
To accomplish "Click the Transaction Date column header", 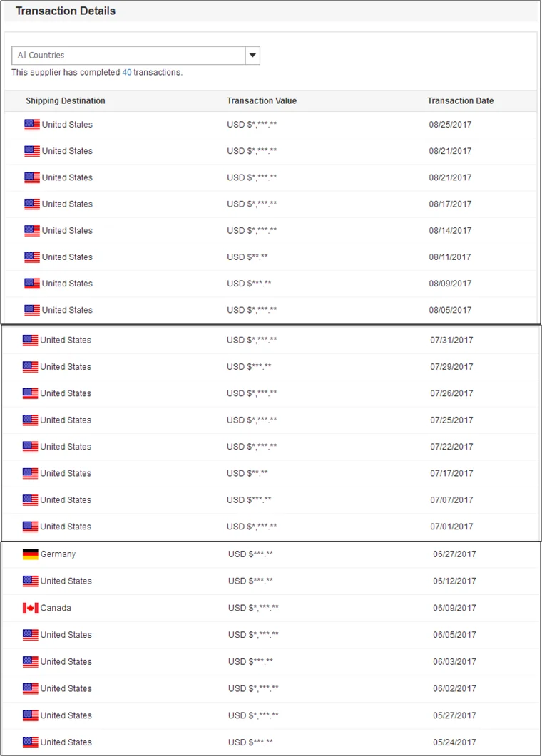I will pos(461,101).
